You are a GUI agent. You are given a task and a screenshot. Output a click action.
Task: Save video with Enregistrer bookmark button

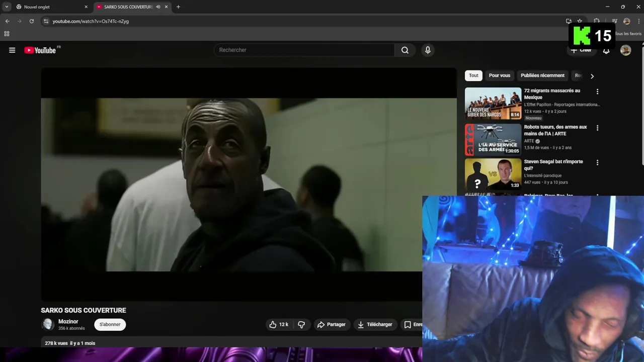click(x=412, y=325)
